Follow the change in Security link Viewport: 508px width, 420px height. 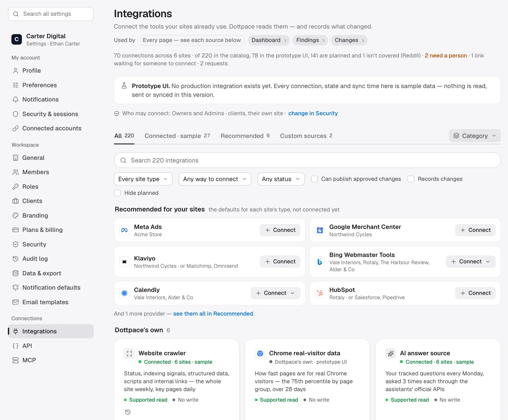pos(313,113)
